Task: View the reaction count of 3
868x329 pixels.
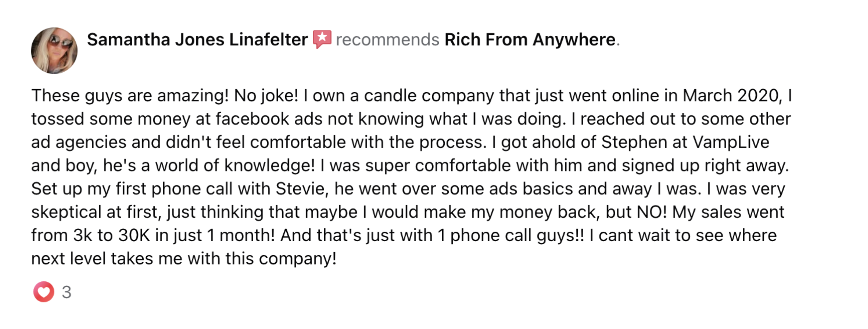Action: [x=67, y=292]
